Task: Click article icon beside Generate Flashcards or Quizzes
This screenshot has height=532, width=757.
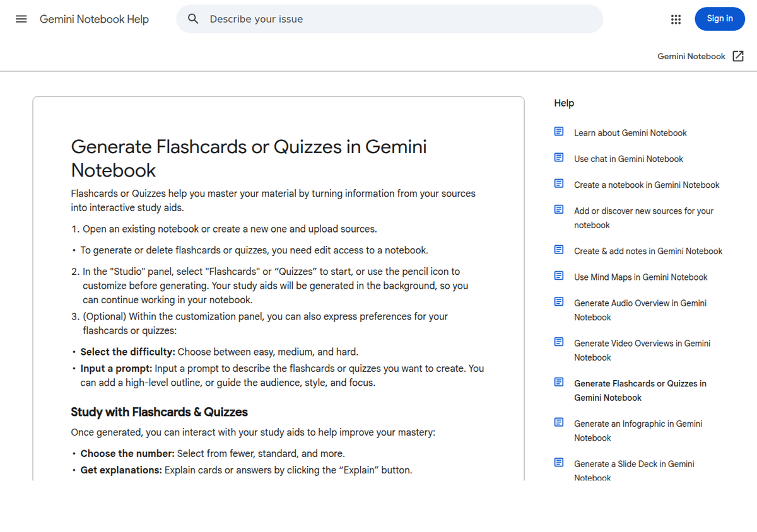Action: (x=559, y=382)
